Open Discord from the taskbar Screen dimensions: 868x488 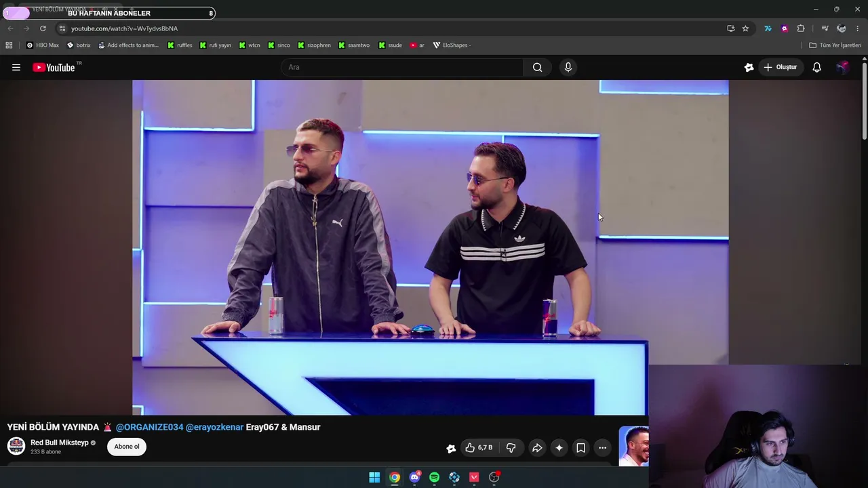(x=414, y=477)
